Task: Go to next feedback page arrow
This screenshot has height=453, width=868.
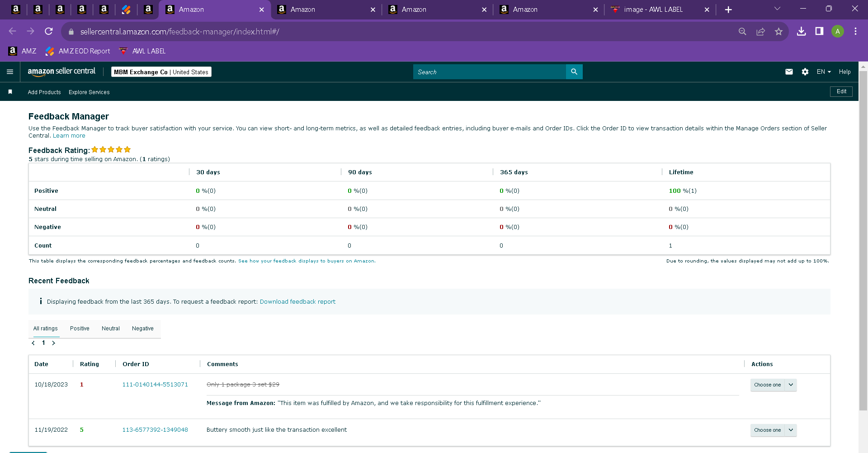Action: point(54,343)
